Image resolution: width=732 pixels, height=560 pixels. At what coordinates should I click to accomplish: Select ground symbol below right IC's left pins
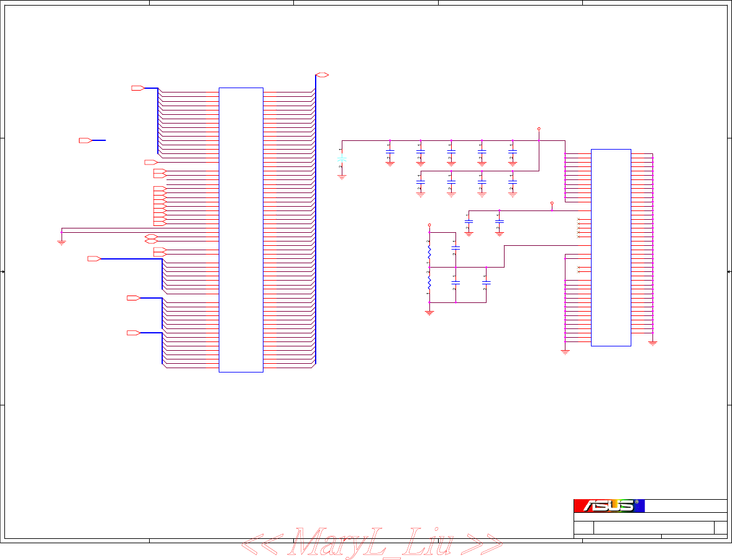click(x=565, y=352)
